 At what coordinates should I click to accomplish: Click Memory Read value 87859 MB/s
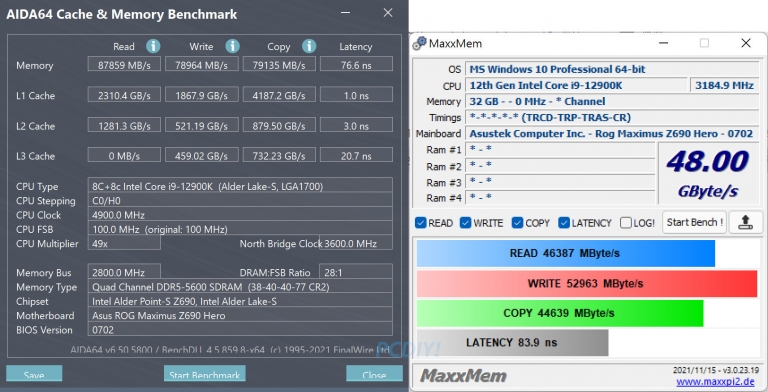[x=124, y=65]
